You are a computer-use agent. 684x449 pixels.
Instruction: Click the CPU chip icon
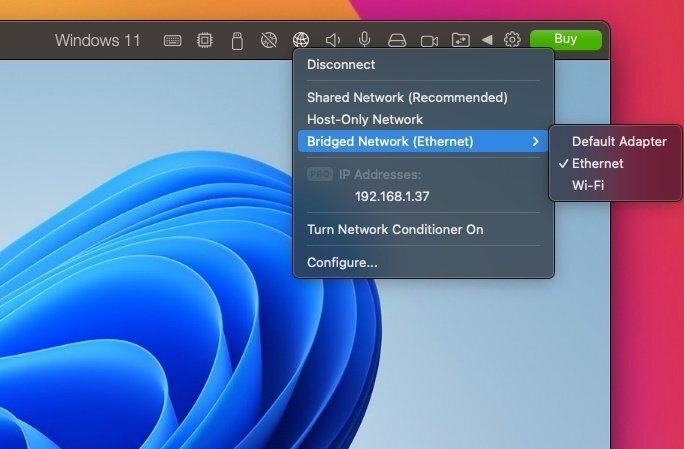point(205,40)
